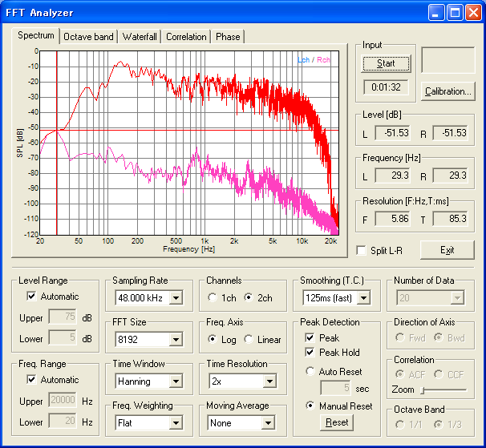Minimize the FFT Analyzer window
The width and height of the screenshot is (486, 448).
click(436, 13)
